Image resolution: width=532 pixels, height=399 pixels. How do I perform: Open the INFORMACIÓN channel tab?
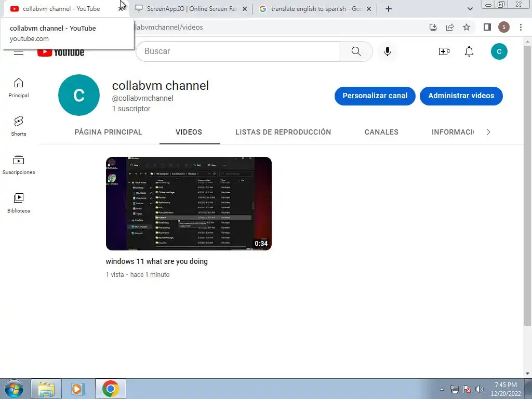pyautogui.click(x=453, y=132)
